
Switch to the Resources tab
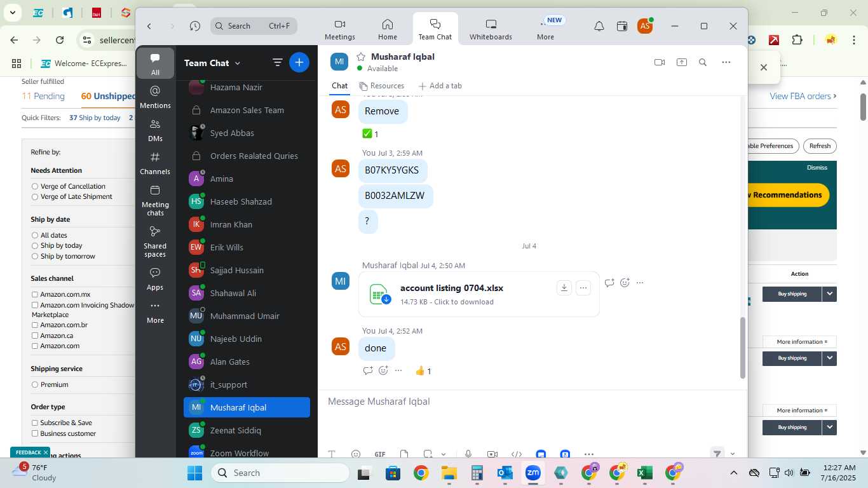click(x=381, y=86)
